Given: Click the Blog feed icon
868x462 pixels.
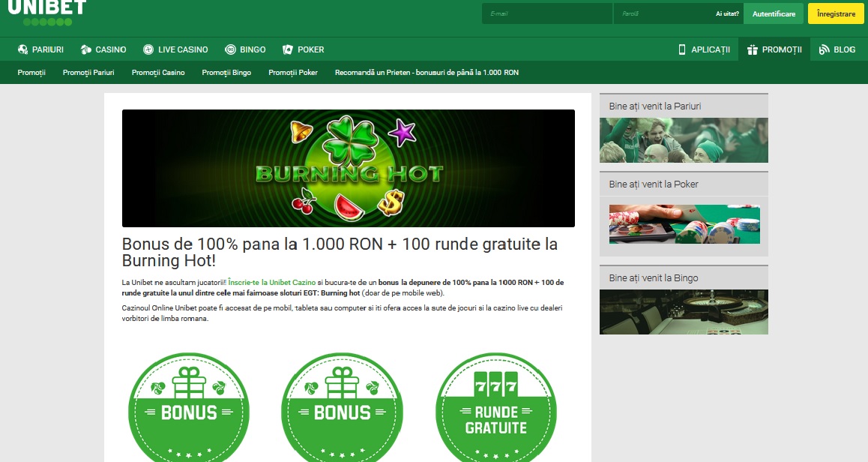Looking at the screenshot, I should coord(825,49).
